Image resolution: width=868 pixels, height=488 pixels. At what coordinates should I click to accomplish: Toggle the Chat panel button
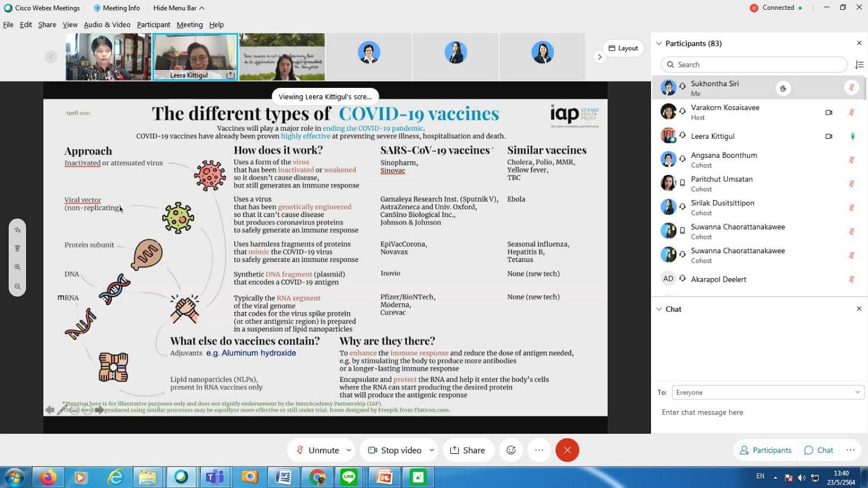pos(819,450)
